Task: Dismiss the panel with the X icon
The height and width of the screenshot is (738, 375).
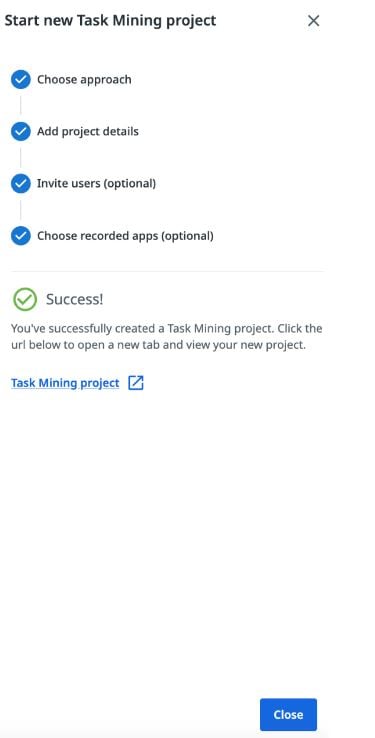Action: [313, 21]
